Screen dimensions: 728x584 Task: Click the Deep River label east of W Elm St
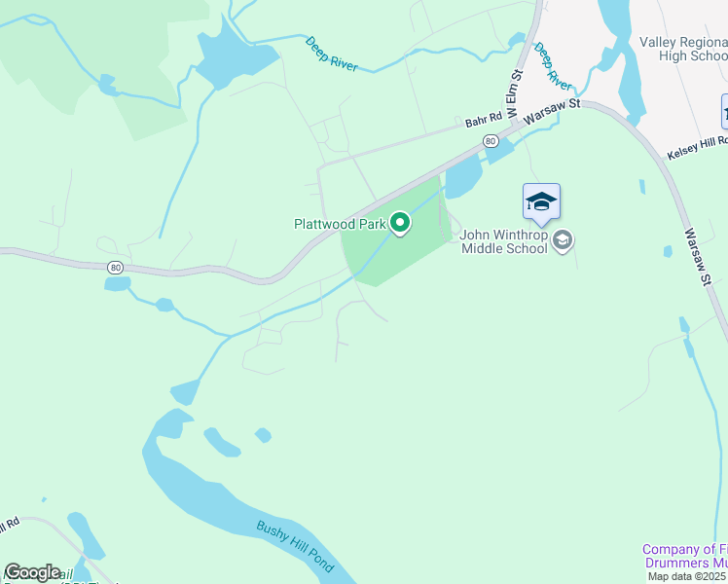[552, 66]
